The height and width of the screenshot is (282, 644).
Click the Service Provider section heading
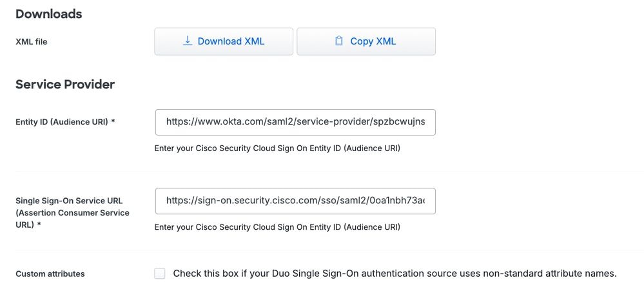tap(65, 85)
